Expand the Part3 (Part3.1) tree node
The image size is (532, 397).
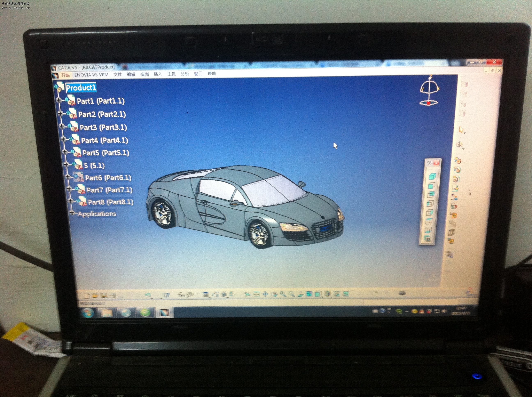tap(62, 126)
